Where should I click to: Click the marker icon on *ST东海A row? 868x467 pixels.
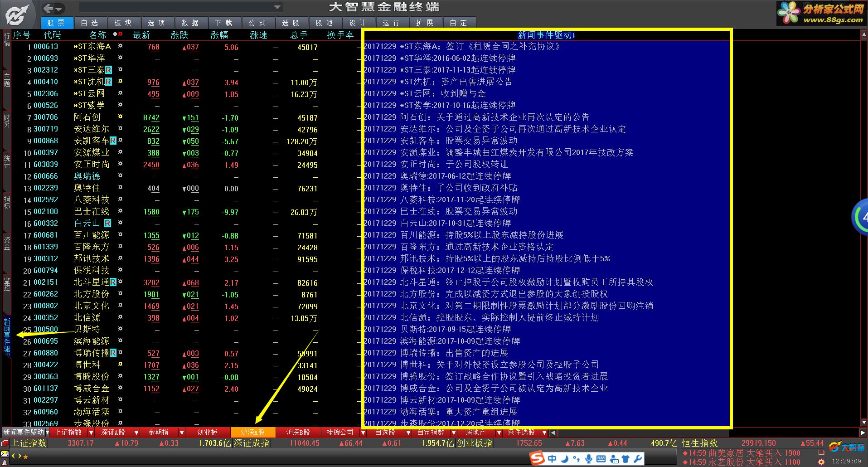[120, 46]
